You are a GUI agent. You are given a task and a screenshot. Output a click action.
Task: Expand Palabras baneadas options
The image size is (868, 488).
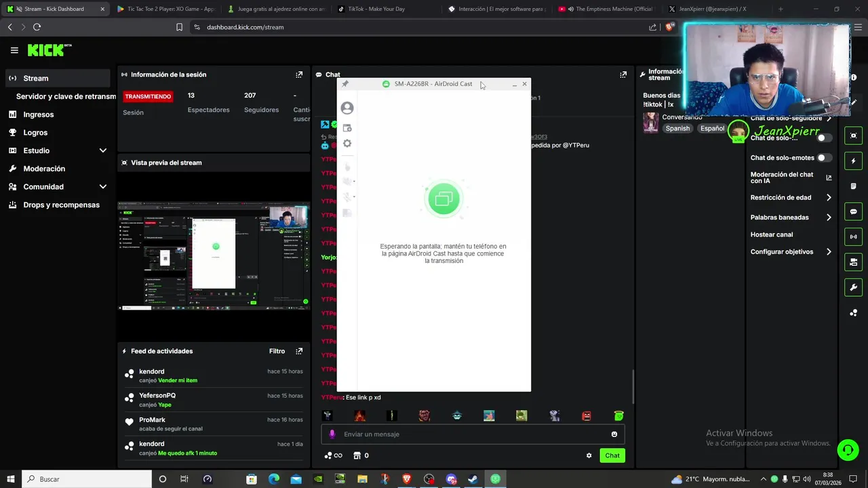829,218
